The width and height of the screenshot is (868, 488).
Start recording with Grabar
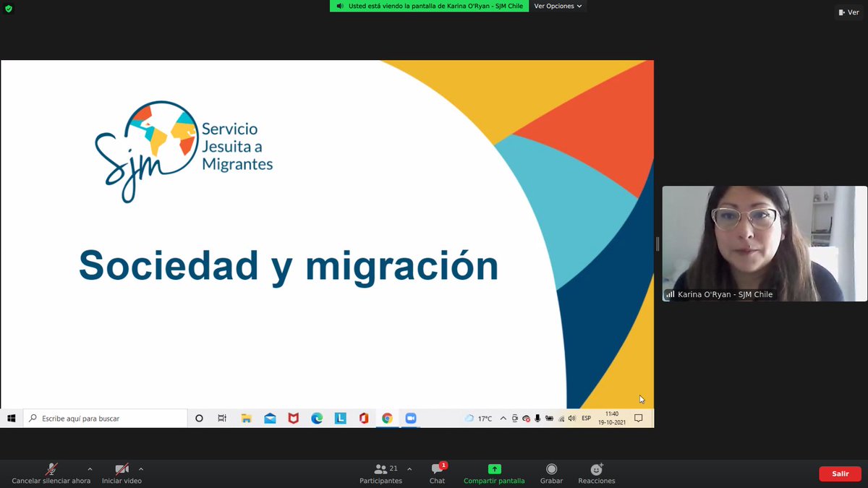point(551,474)
